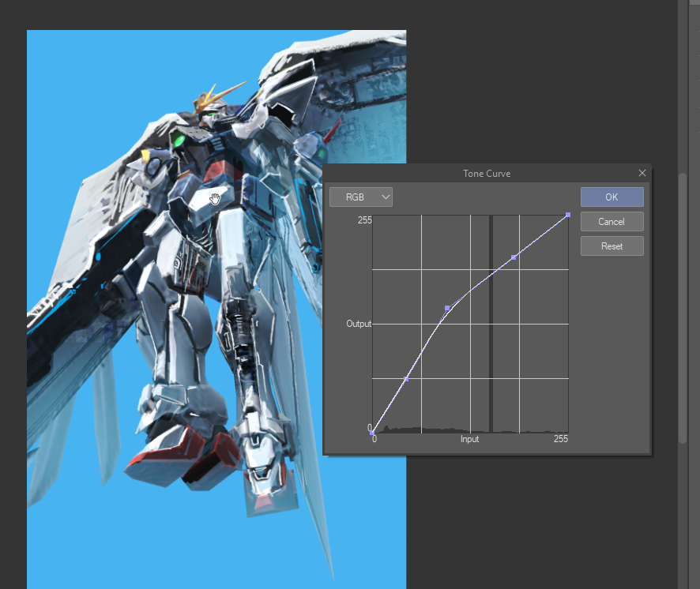The height and width of the screenshot is (589, 700).
Task: Click the Tone Curve title bar
Action: [x=487, y=173]
